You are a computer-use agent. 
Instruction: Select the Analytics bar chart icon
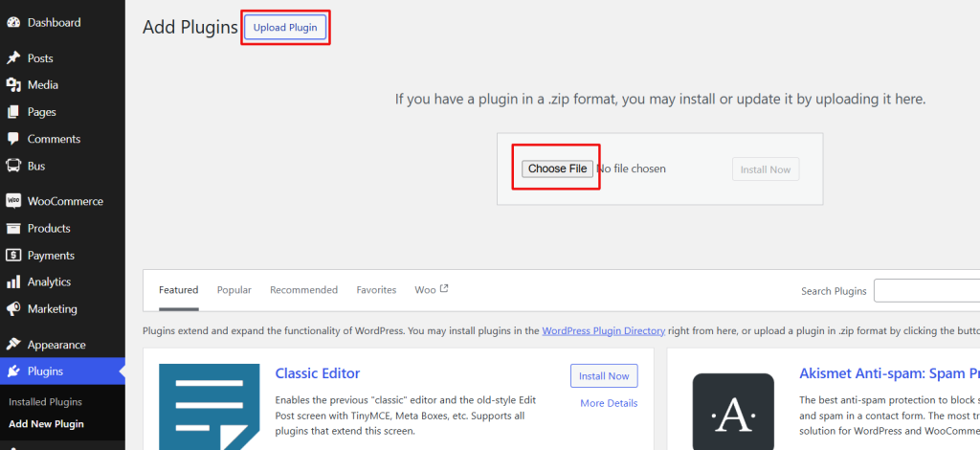[13, 282]
